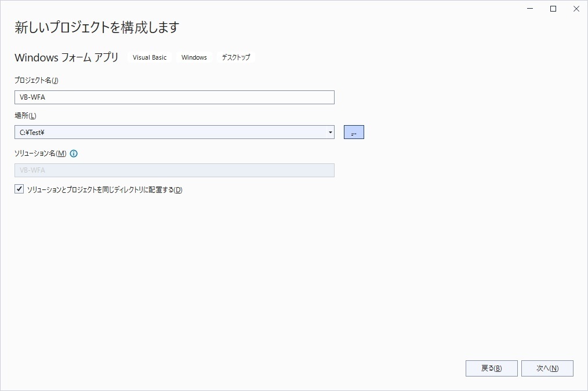The image size is (588, 391).
Task: Expand the location history combo box
Action: [329, 131]
